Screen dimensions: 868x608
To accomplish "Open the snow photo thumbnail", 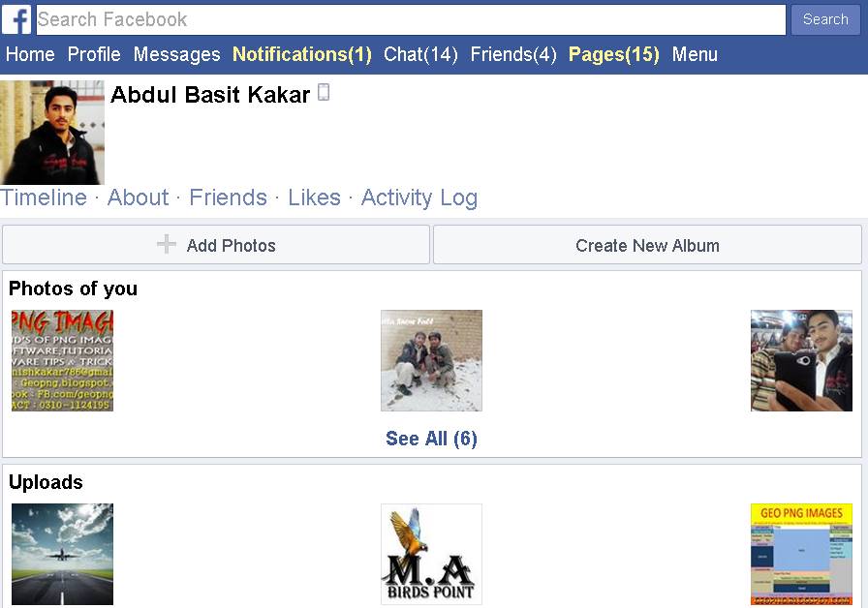I will tap(431, 360).
